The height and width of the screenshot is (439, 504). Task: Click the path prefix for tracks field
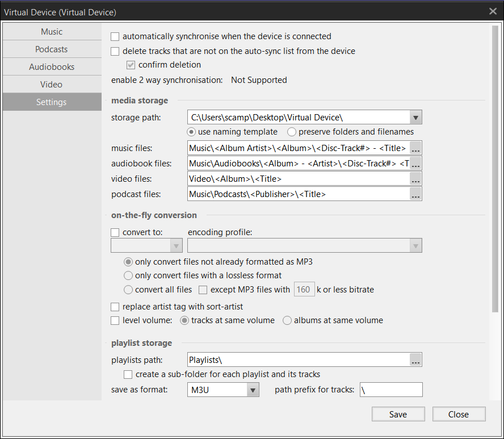[x=391, y=390]
